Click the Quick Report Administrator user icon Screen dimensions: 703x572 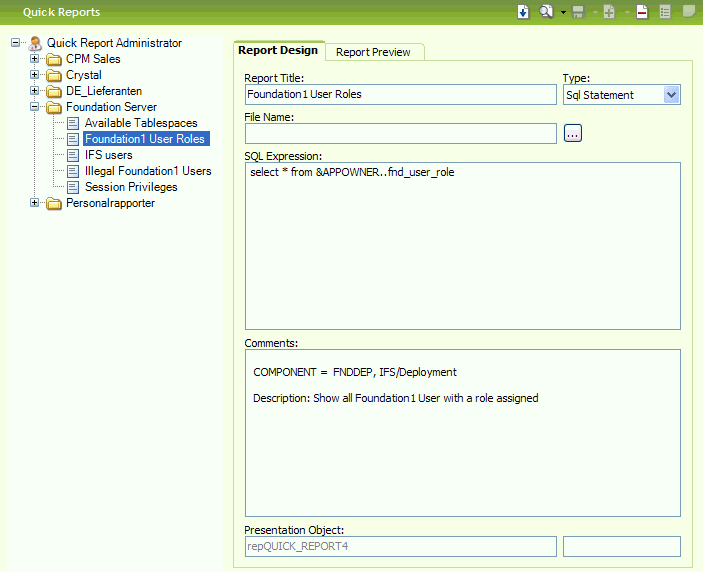pos(35,43)
